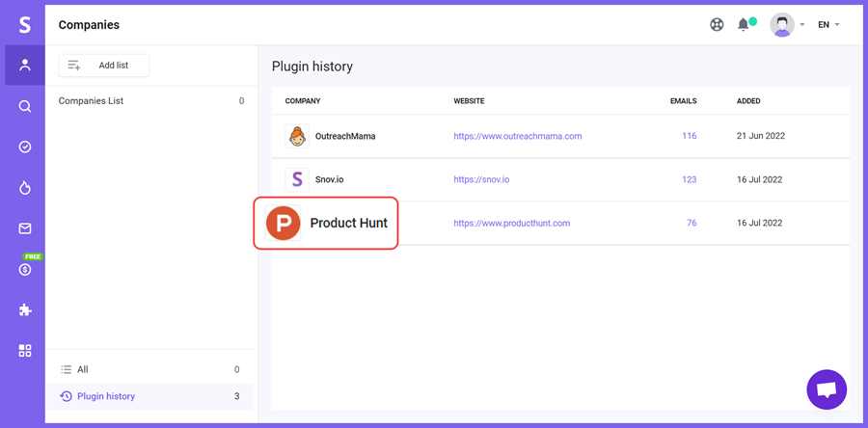Click the 116 emails count for OutreachMama
The width and height of the screenshot is (868, 428).
pos(690,136)
